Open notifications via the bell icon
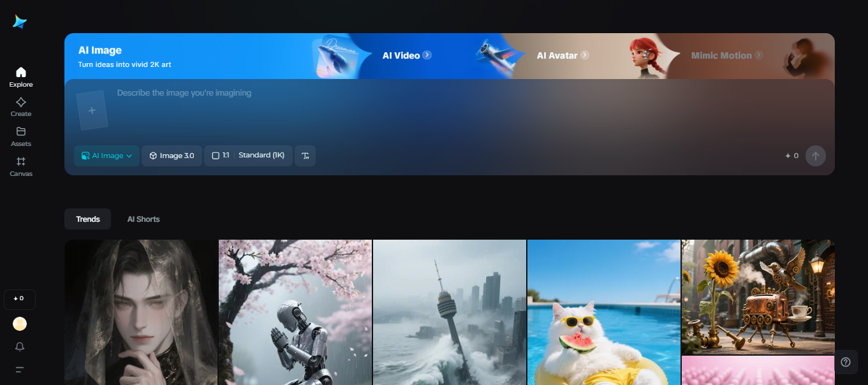868x385 pixels. 19,346
